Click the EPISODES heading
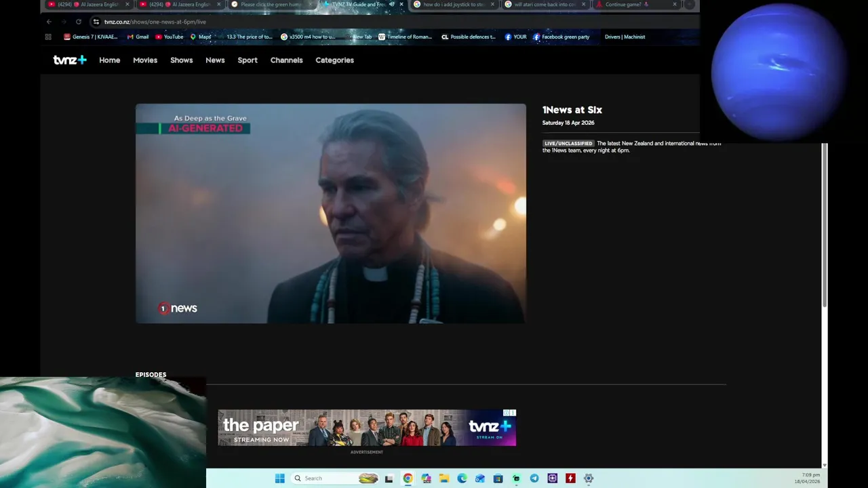 [x=151, y=375]
